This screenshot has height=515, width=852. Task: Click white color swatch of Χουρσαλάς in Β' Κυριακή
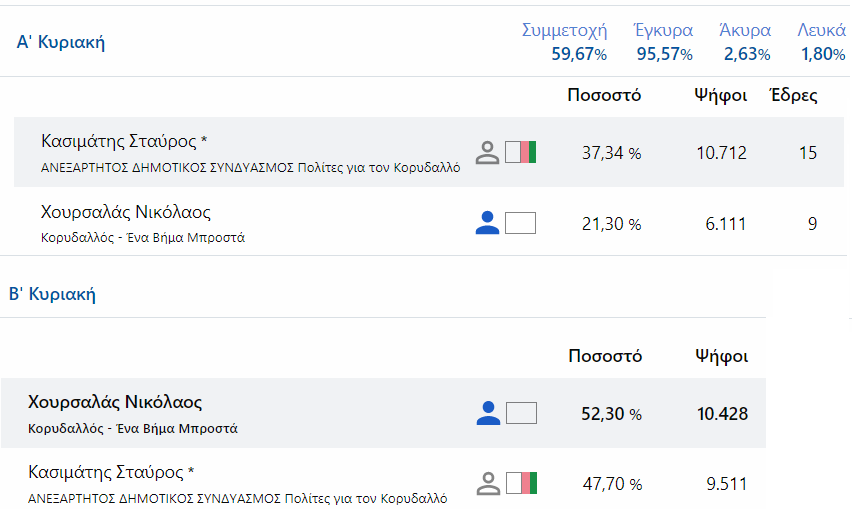[522, 413]
